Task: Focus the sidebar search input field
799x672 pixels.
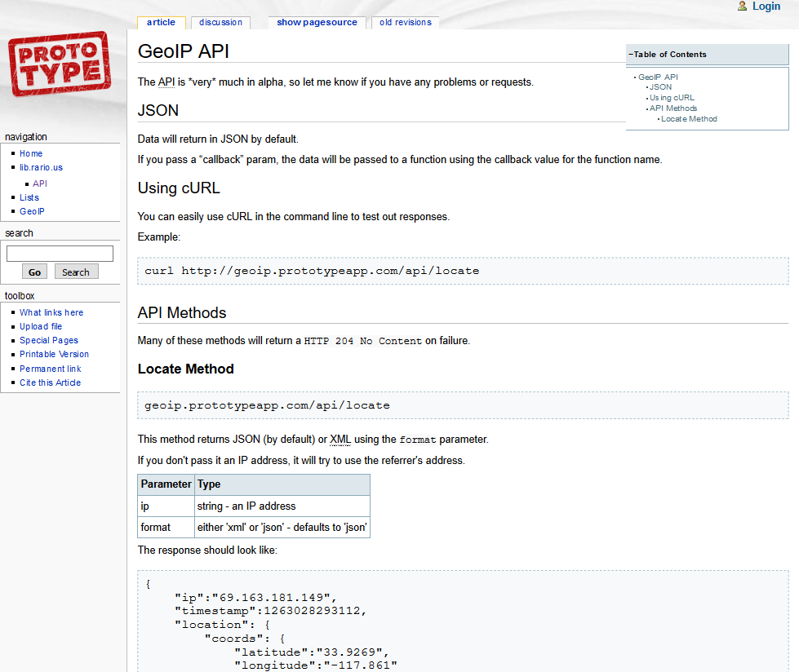Action: pyautogui.click(x=60, y=254)
